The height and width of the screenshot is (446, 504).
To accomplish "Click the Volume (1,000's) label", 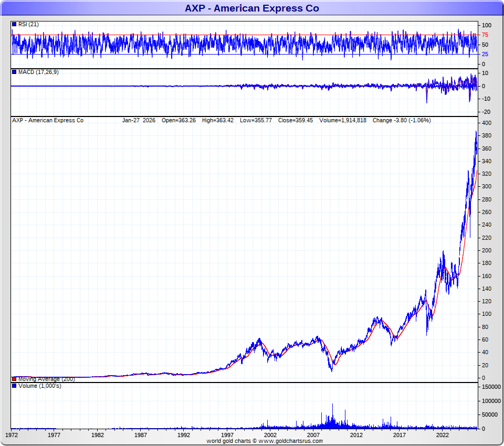I will pos(39,386).
